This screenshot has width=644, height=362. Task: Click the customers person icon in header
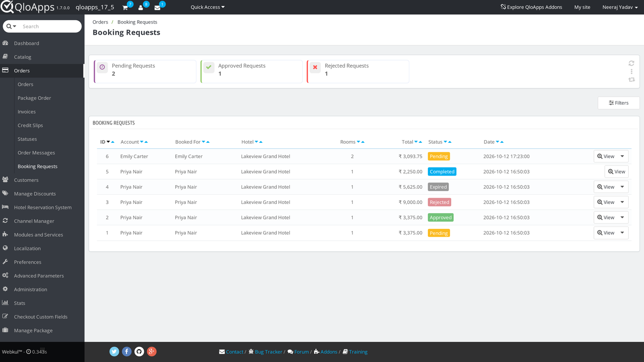click(141, 7)
